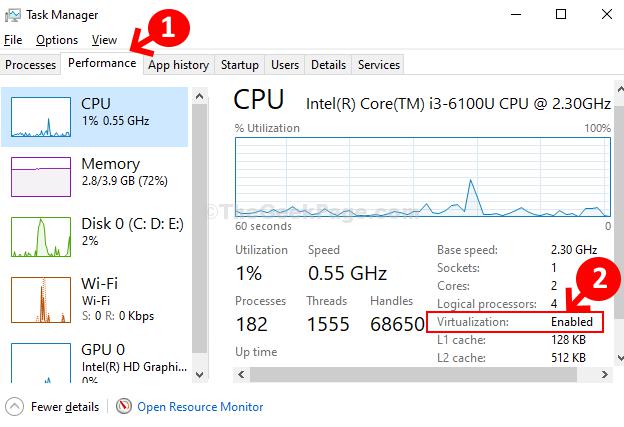Click the Task Manager title bar icon
This screenshot has height=427, width=624.
pos(12,16)
